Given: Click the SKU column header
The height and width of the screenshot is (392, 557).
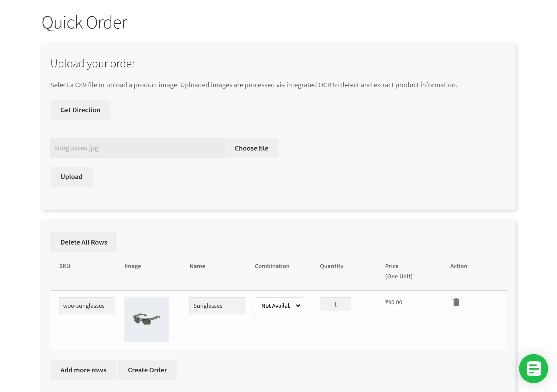Looking at the screenshot, I should tap(65, 266).
